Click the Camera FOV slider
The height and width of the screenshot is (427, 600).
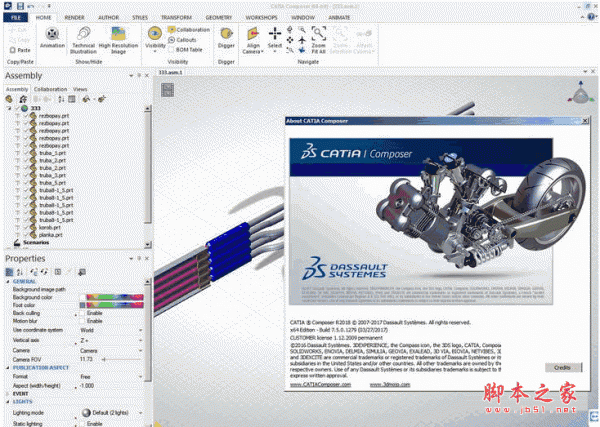coord(121,359)
